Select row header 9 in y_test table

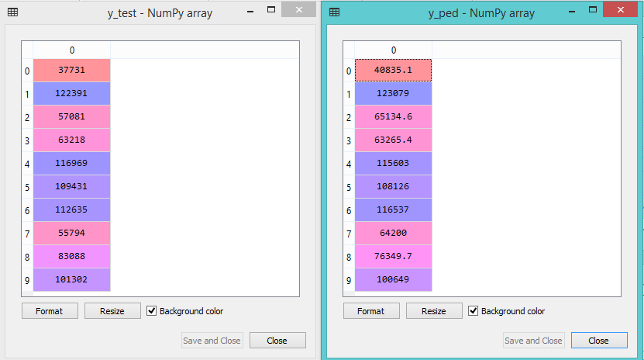point(27,280)
